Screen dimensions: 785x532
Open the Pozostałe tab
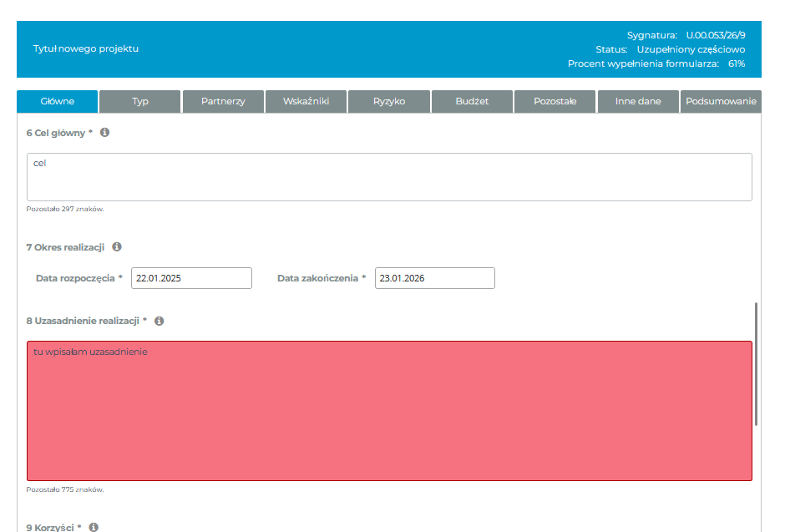tap(555, 101)
